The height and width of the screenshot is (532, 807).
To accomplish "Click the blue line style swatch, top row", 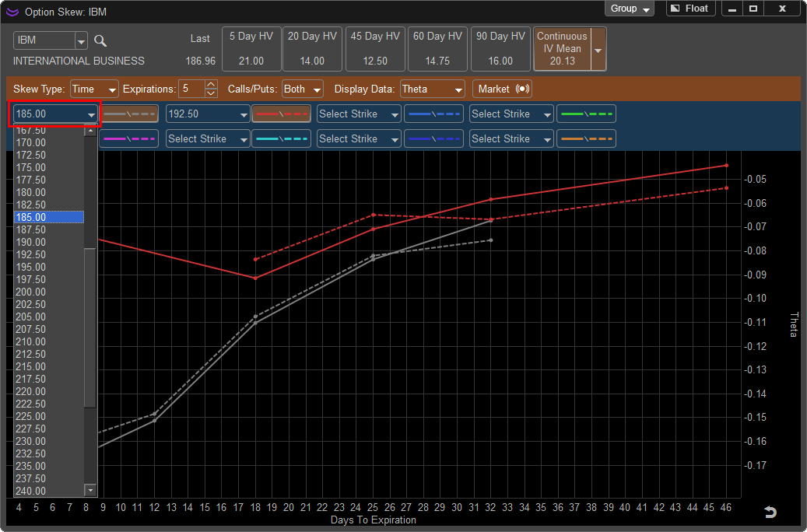I will click(434, 114).
